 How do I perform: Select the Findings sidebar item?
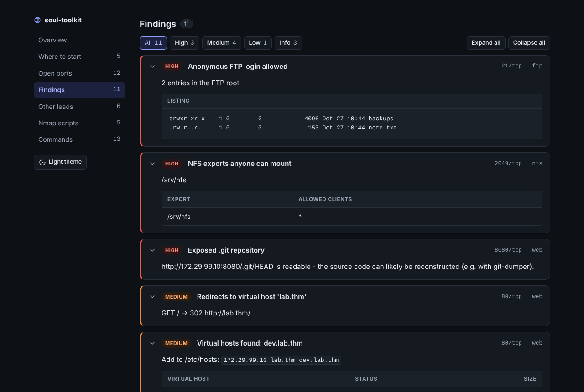click(79, 90)
